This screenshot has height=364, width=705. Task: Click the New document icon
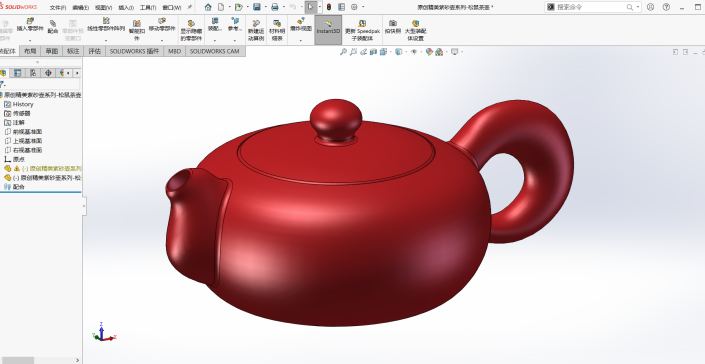(x=221, y=7)
